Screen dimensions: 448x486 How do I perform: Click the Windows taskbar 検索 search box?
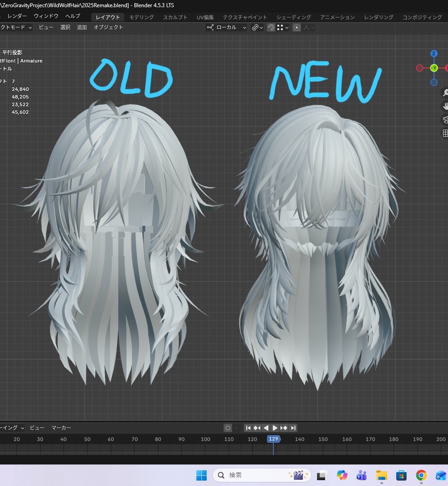pos(262,475)
